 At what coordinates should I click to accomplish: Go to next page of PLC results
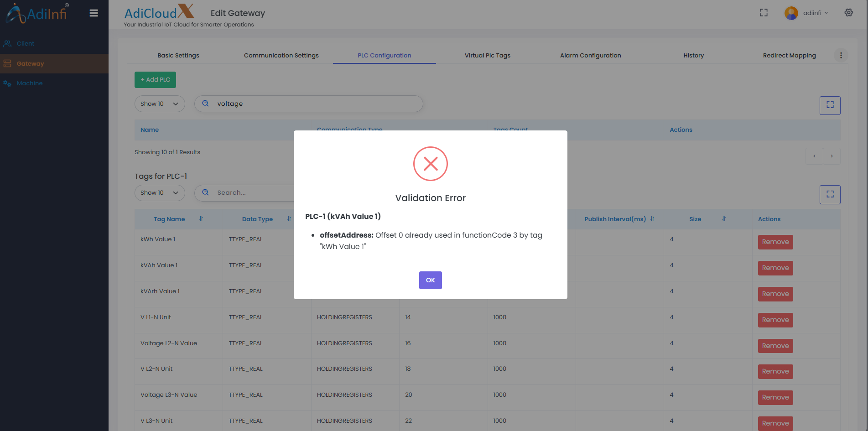832,156
